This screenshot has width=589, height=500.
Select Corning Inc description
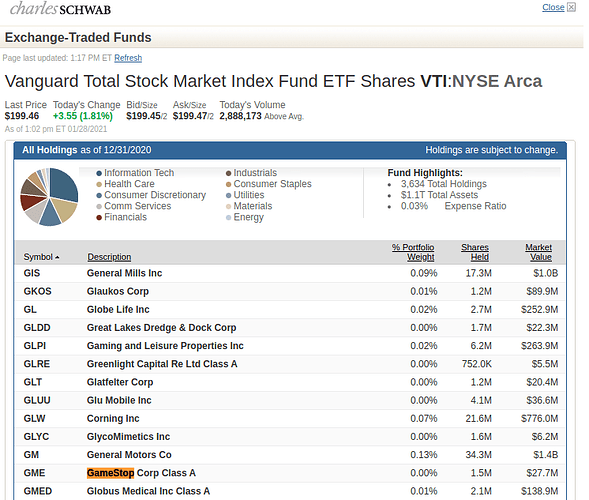[113, 418]
